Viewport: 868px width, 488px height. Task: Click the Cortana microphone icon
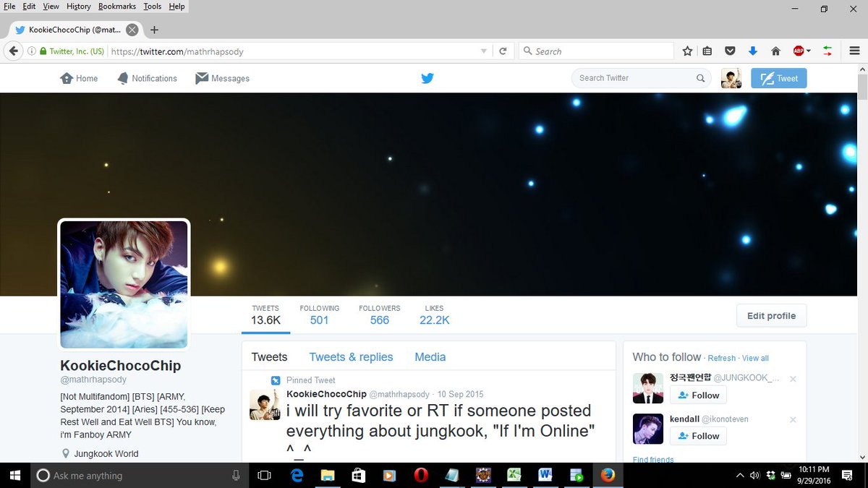(x=236, y=475)
